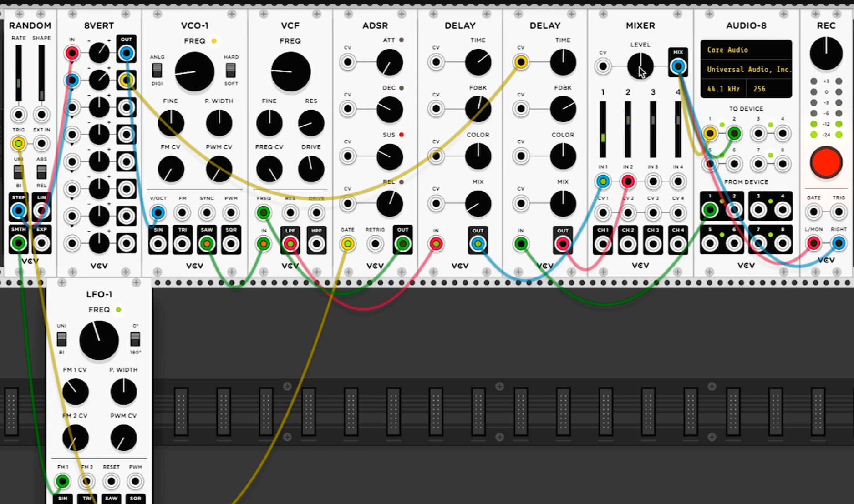Screen dimensions: 854x504
Task: Open the Core Audio driver selector
Action: click(x=746, y=50)
